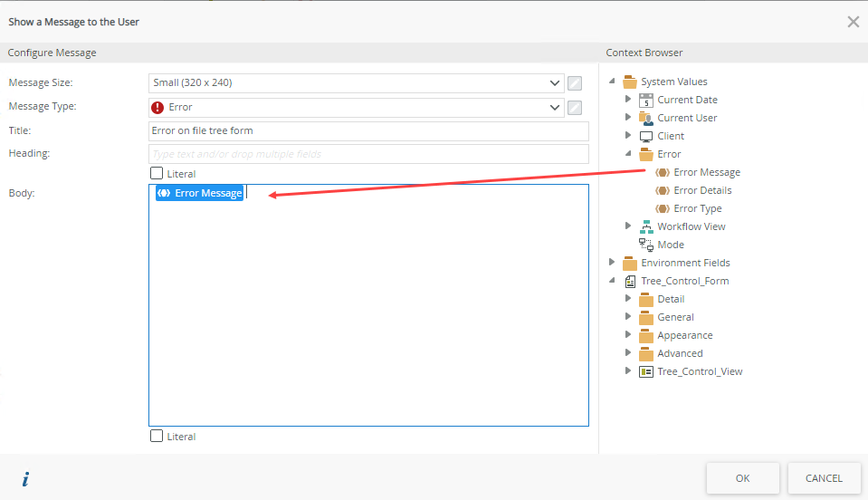This screenshot has width=868, height=500.
Task: Click the edit icon beside Message Size
Action: (575, 83)
